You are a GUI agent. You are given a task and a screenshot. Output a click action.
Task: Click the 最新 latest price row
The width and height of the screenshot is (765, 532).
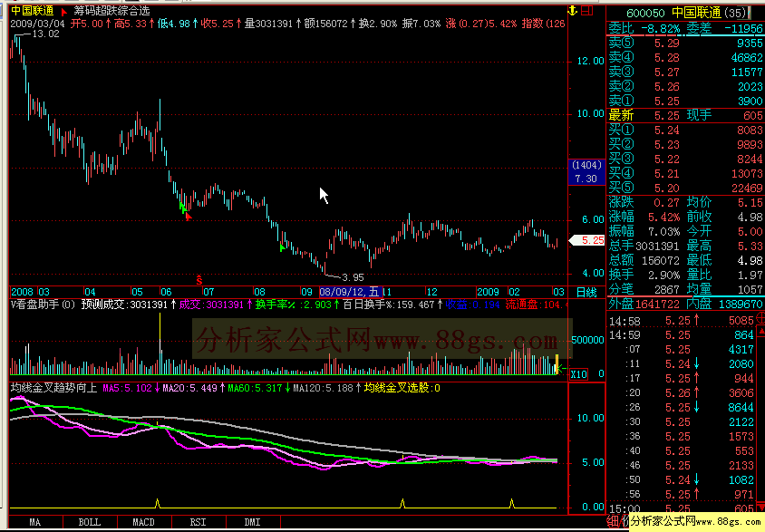click(x=685, y=116)
